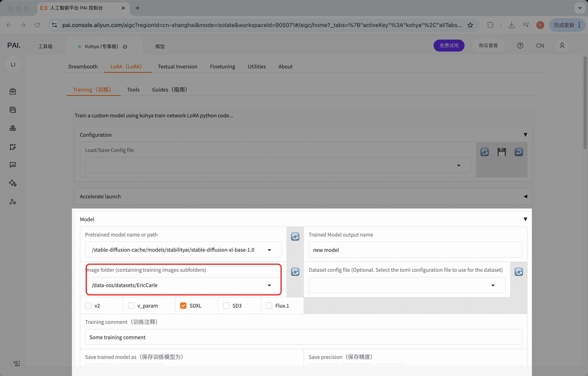Image resolution: width=588 pixels, height=376 pixels.
Task: Click the refresh icon beside Load/Save Config file
Action: [484, 152]
